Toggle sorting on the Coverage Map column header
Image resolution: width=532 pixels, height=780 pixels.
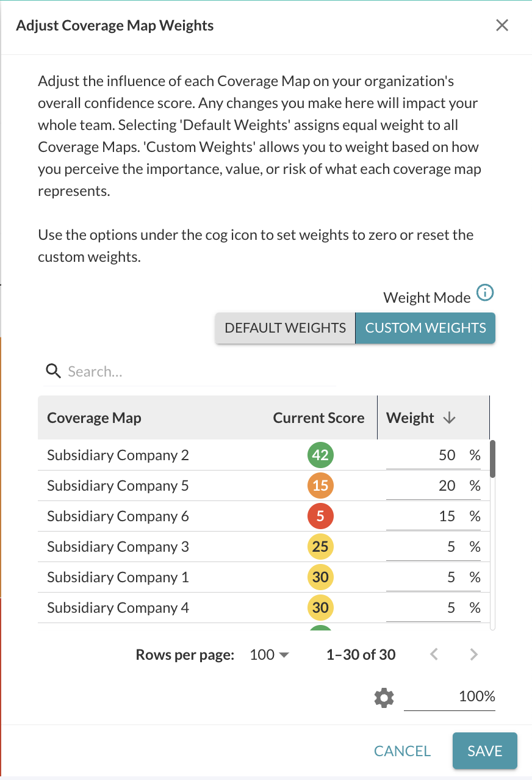94,417
